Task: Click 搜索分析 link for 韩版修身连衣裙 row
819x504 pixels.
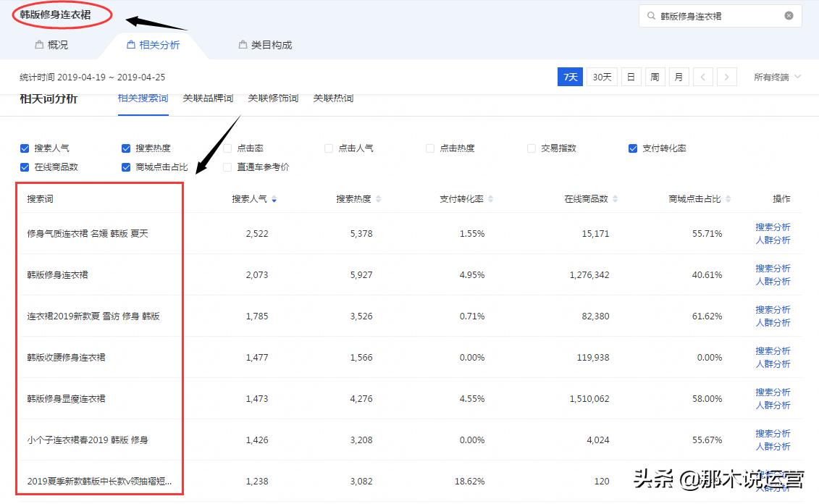Action: [773, 269]
